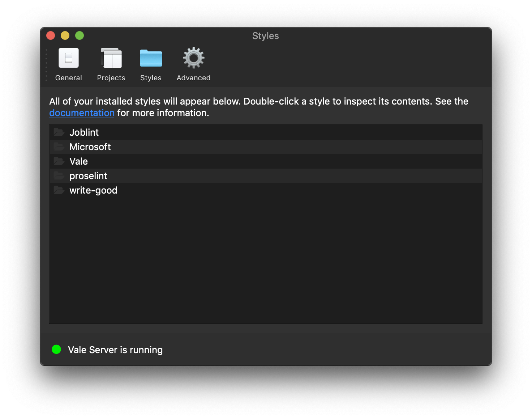532x419 pixels.
Task: Click the folder icon beside Joblint
Action: click(59, 132)
